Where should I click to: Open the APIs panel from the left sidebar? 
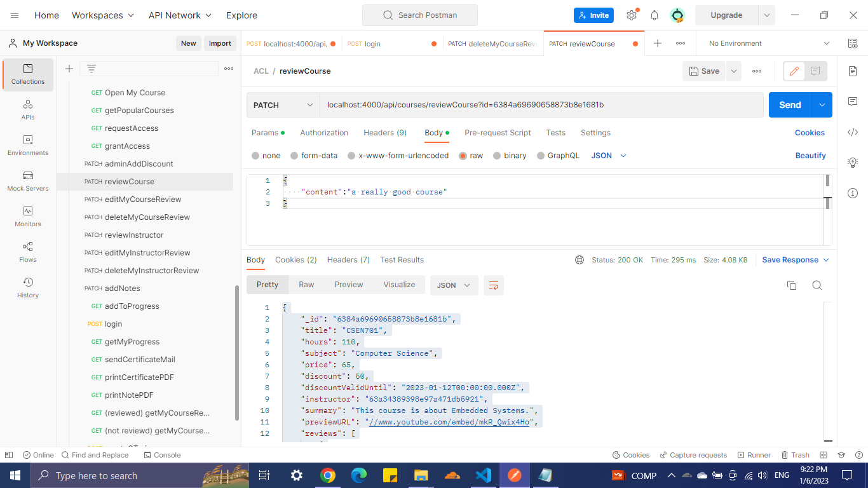point(28,108)
